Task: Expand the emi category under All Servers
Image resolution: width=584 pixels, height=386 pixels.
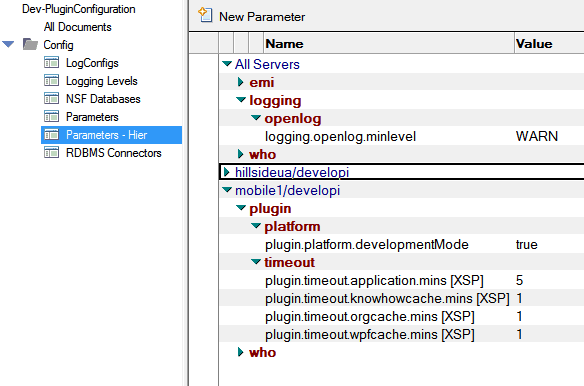Action: (241, 82)
